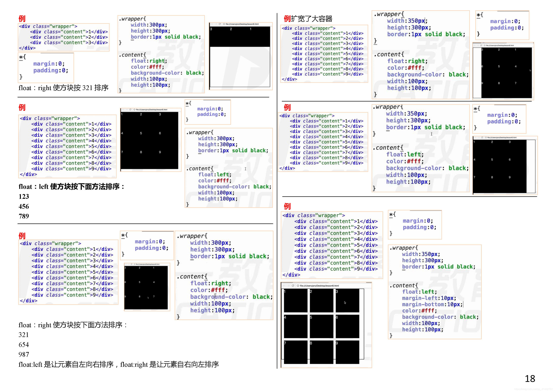Click the '123' ordering line

[x=24, y=197]
